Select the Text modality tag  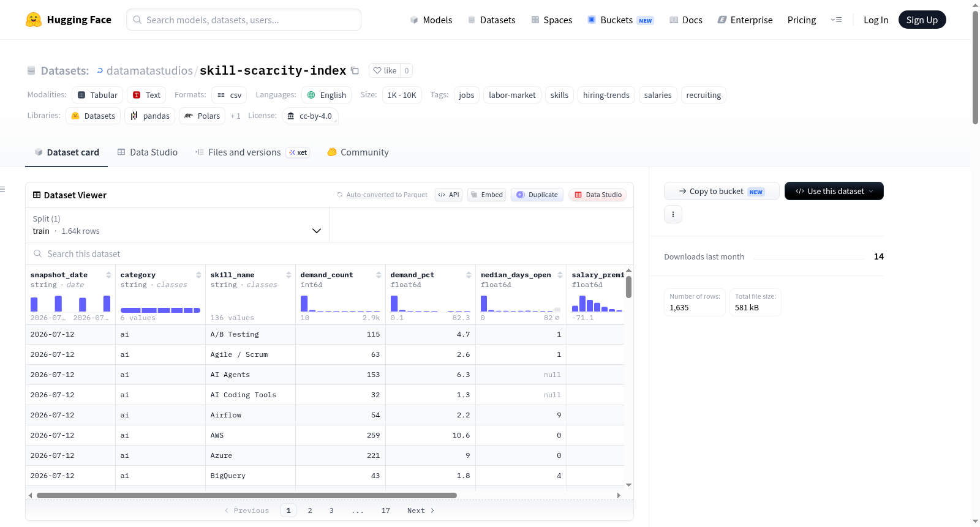click(x=146, y=95)
